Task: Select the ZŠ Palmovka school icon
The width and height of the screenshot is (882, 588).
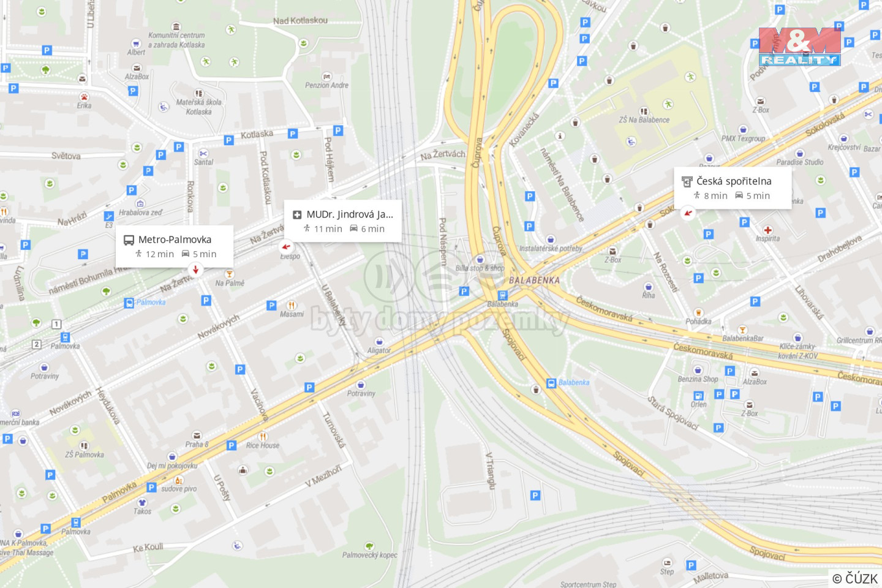Action: [x=84, y=445]
